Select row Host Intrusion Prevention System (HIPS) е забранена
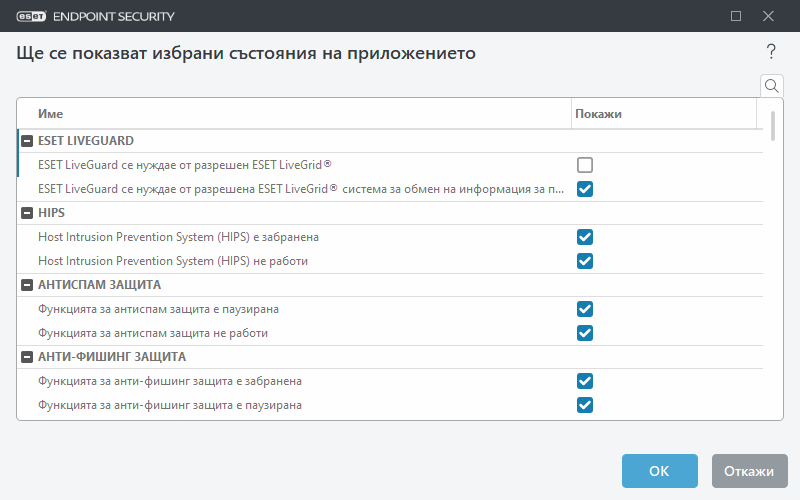 390,237
